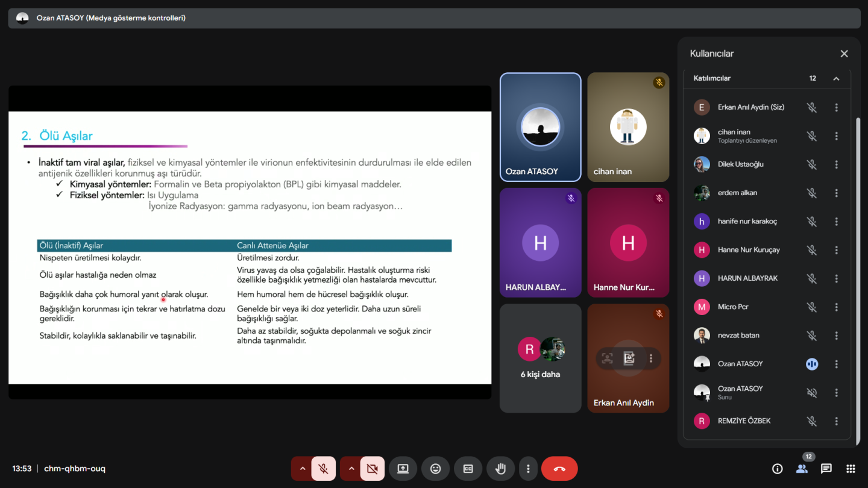The image size is (868, 488).
Task: Toggle the camera off button
Action: coord(372,469)
